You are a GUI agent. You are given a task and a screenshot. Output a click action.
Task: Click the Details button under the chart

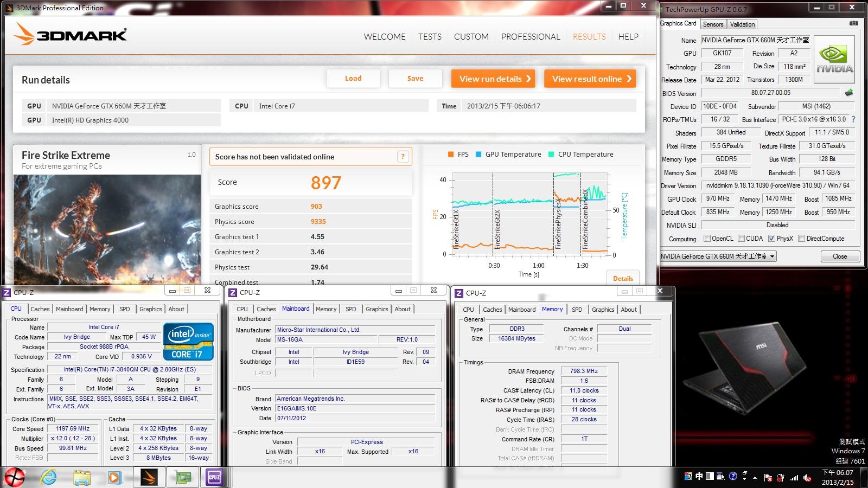[x=623, y=278]
